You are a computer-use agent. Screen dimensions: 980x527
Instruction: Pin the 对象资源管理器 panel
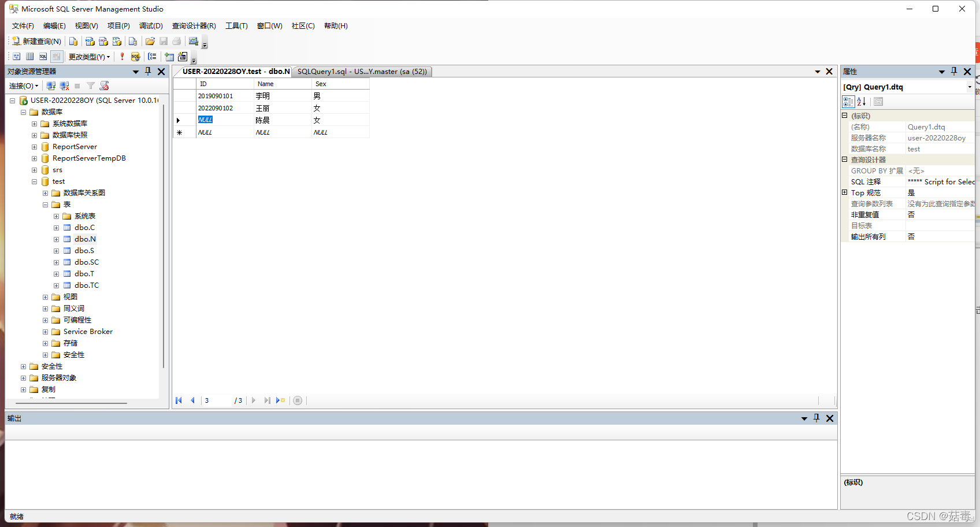click(x=148, y=71)
